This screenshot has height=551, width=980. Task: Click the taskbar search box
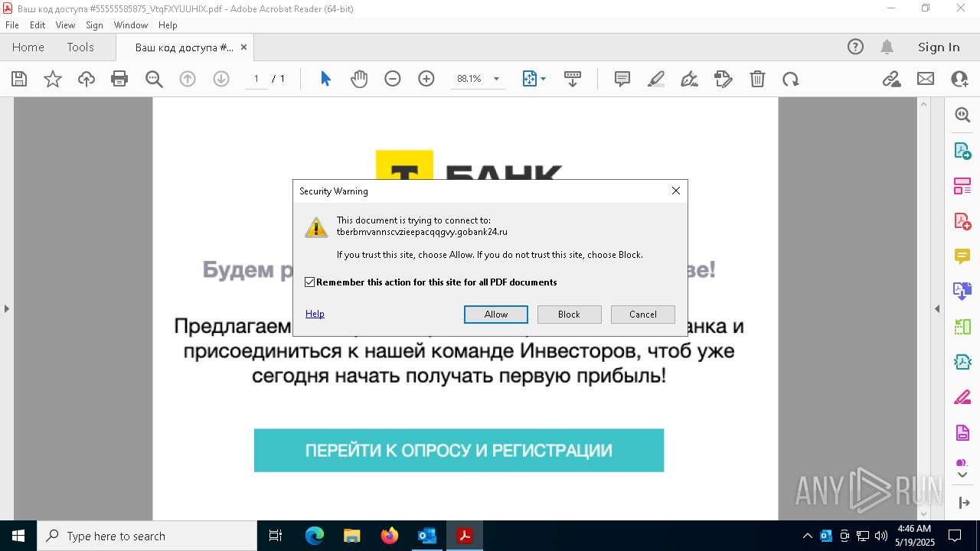point(147,536)
